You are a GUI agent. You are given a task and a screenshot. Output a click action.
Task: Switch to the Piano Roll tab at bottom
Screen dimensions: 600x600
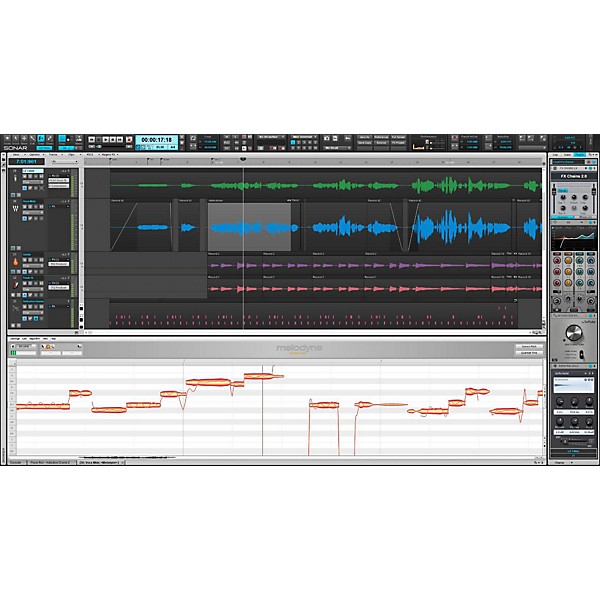coord(50,463)
